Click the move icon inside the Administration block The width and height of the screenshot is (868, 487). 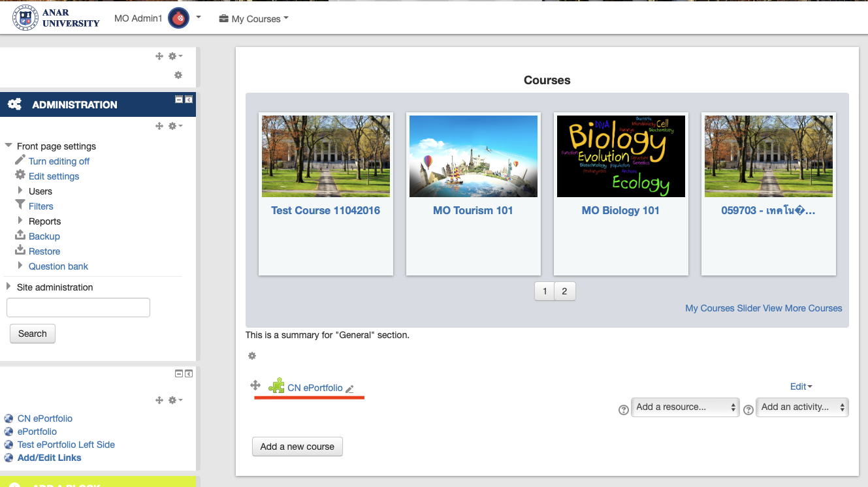click(159, 126)
